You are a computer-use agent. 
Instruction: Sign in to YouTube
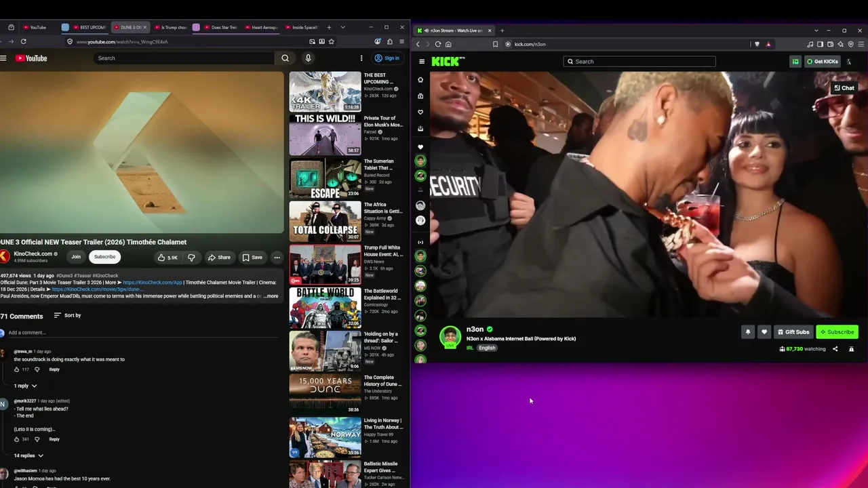[387, 58]
